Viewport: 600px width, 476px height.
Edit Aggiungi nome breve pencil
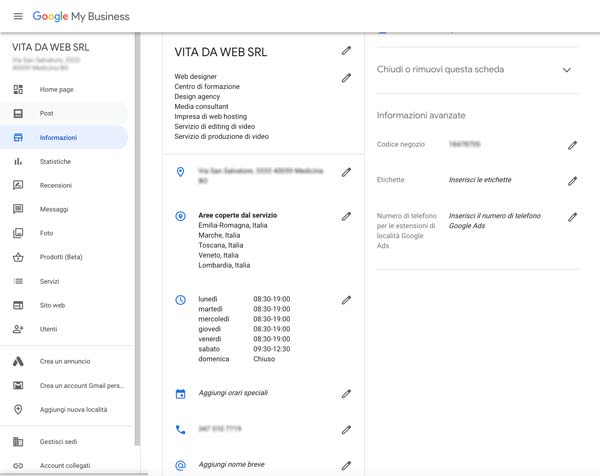(x=346, y=466)
